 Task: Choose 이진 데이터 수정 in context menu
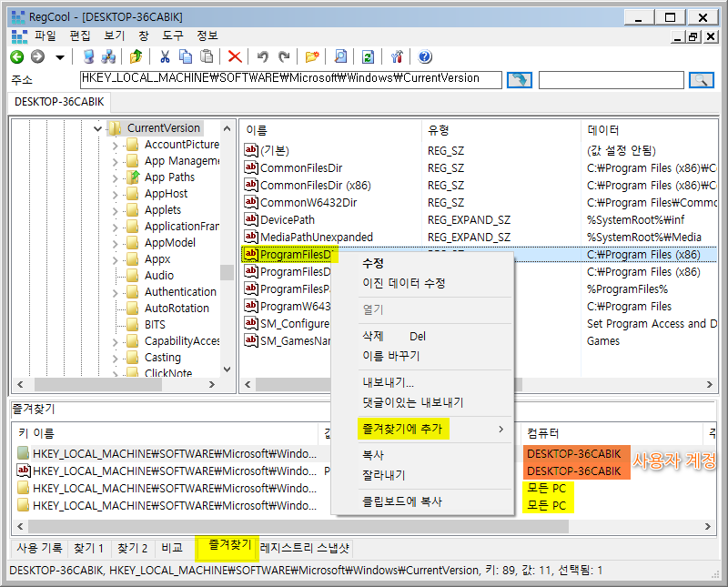click(x=403, y=283)
